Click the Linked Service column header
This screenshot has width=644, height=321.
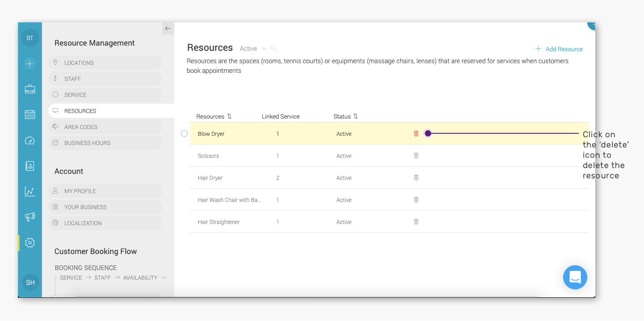click(281, 117)
